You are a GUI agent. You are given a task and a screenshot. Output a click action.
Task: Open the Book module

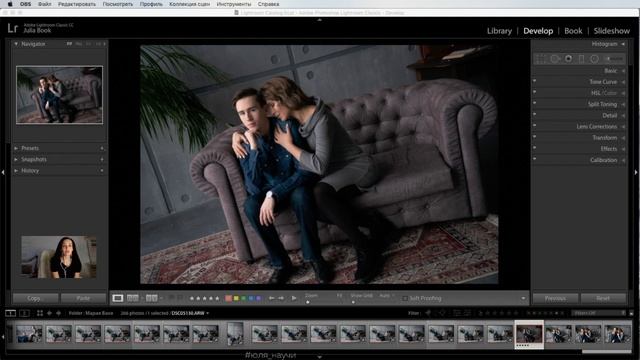(x=573, y=31)
